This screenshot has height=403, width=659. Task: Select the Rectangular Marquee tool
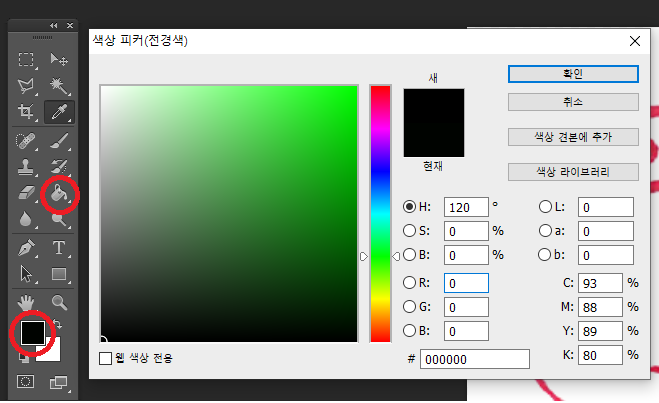26,59
